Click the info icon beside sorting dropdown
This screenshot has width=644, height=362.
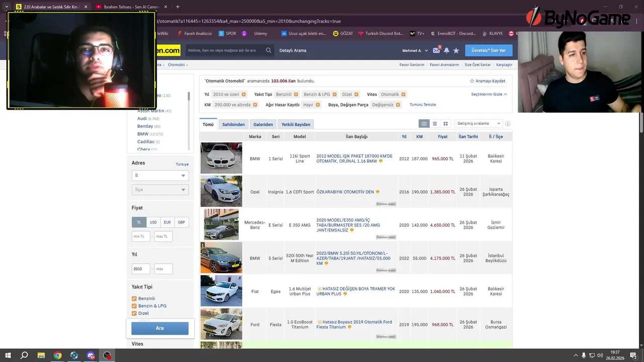tap(508, 124)
